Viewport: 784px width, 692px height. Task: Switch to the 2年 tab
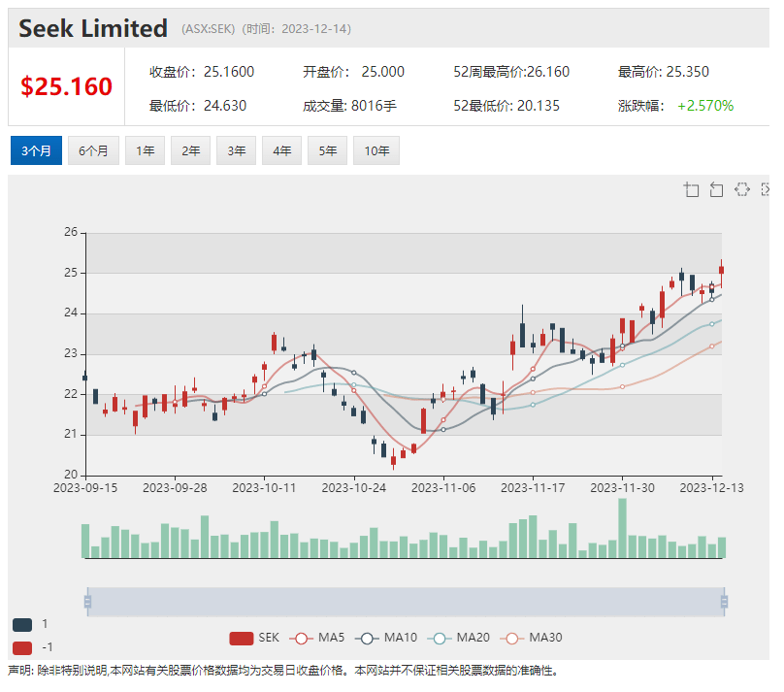(x=190, y=150)
